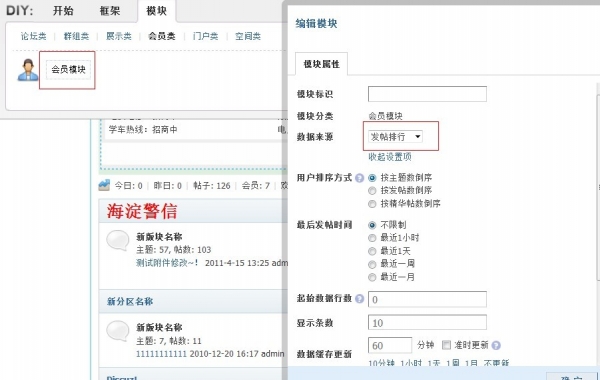
Task: Open the 海淀警信 section heading
Action: click(142, 211)
